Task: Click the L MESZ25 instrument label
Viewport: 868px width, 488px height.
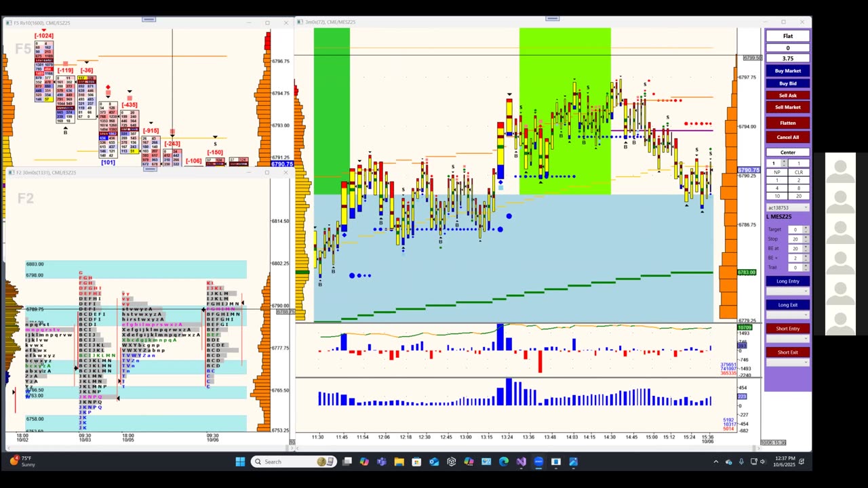Action: tap(779, 217)
